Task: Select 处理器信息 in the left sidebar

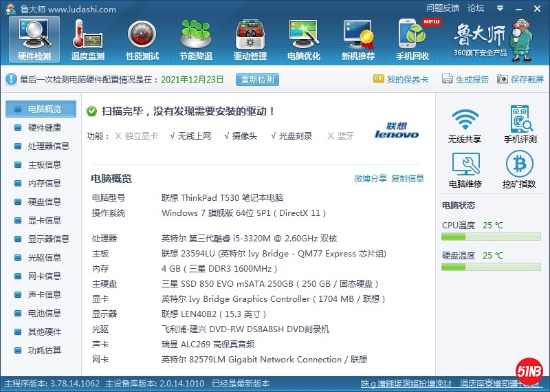Action: coord(48,146)
